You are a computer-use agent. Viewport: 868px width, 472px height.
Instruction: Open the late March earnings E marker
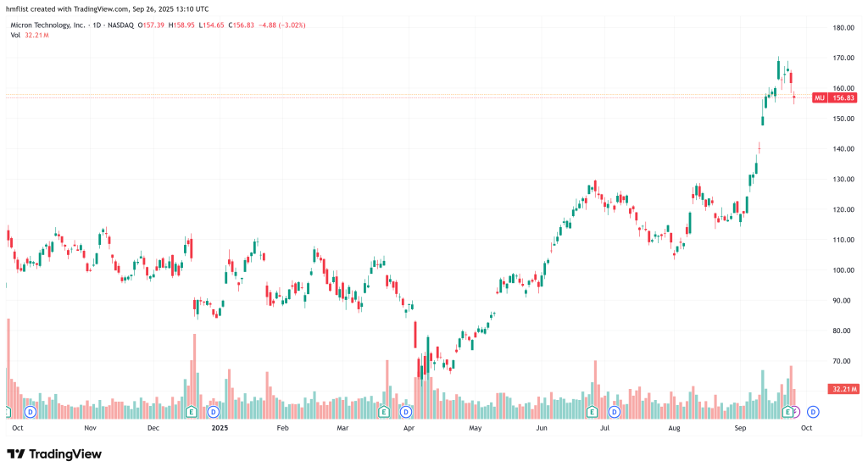[384, 412]
